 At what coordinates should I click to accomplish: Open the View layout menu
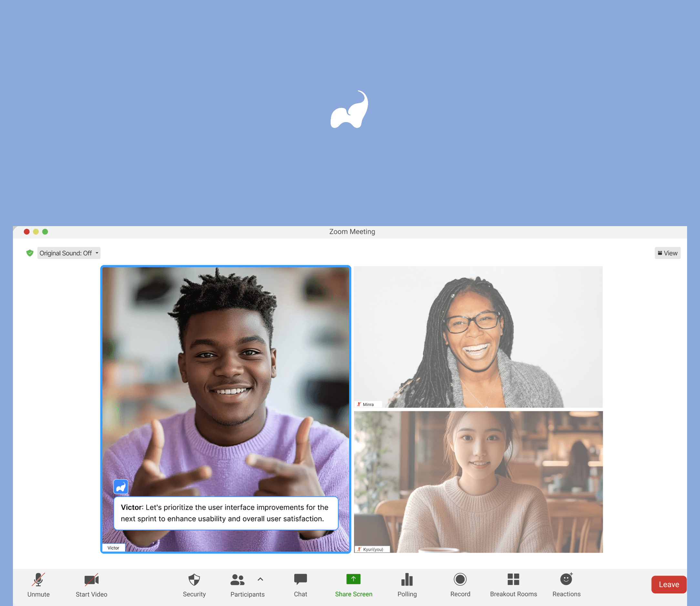(668, 253)
